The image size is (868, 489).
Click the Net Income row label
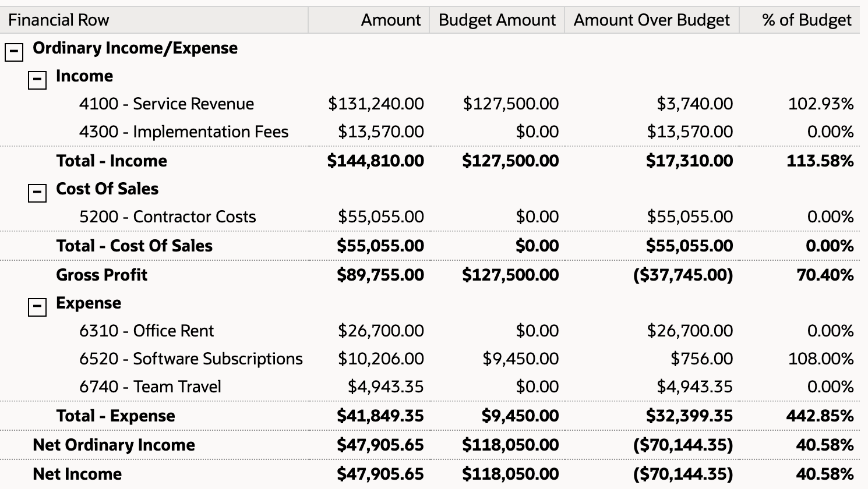point(77,474)
